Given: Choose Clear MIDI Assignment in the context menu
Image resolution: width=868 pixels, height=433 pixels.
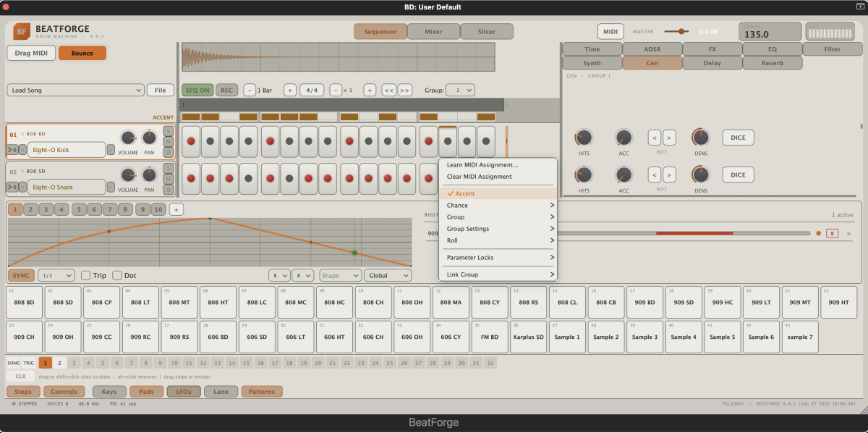Looking at the screenshot, I should click(498, 177).
